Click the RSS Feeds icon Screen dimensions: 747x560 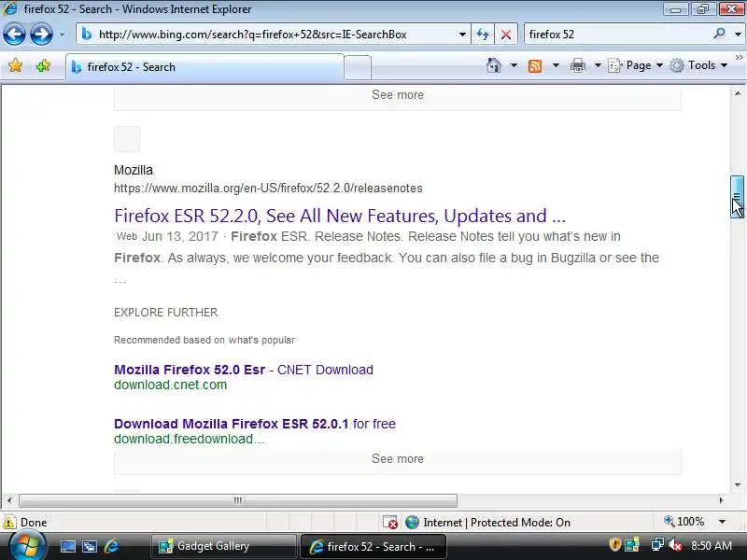(535, 65)
